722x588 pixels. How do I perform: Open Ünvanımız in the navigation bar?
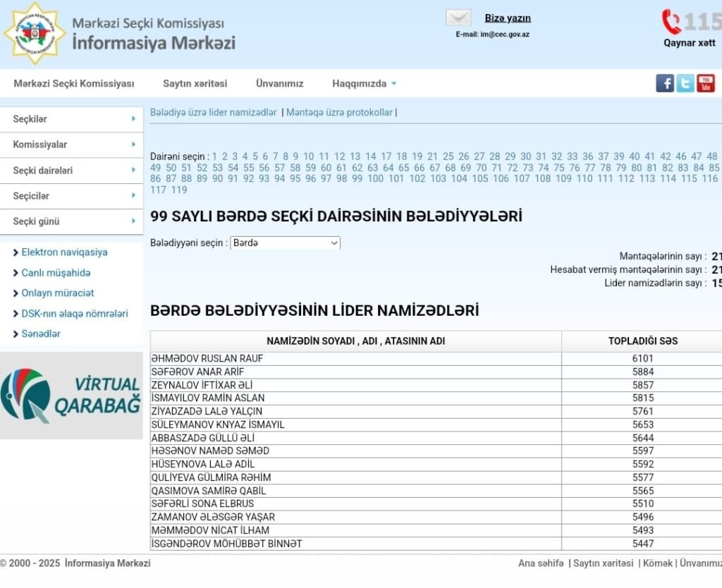tap(279, 83)
